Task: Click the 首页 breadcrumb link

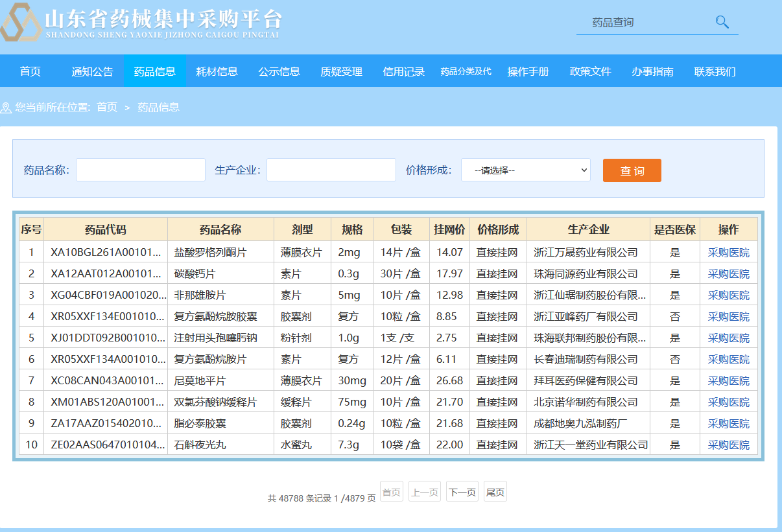Action: [x=107, y=108]
